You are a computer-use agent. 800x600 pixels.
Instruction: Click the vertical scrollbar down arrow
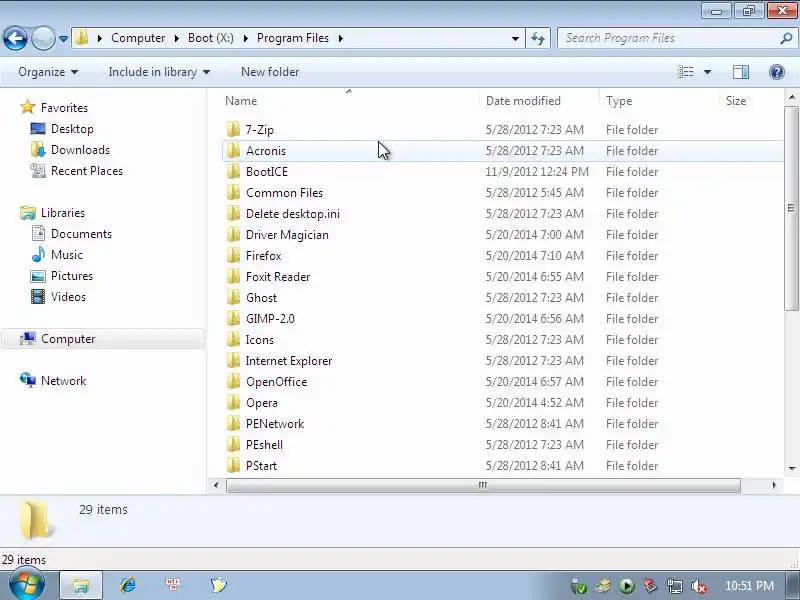(x=792, y=468)
